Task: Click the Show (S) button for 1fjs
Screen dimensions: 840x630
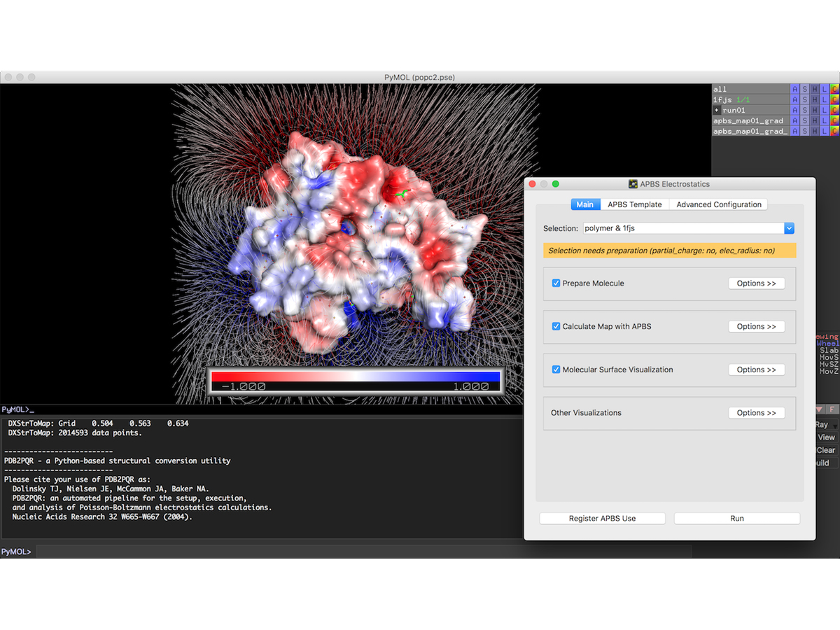Action: (804, 99)
